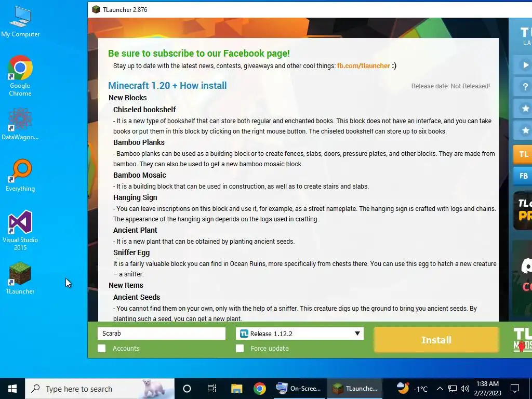The width and height of the screenshot is (532, 399).
Task: Enable the Accounts checkbox
Action: pos(101,349)
